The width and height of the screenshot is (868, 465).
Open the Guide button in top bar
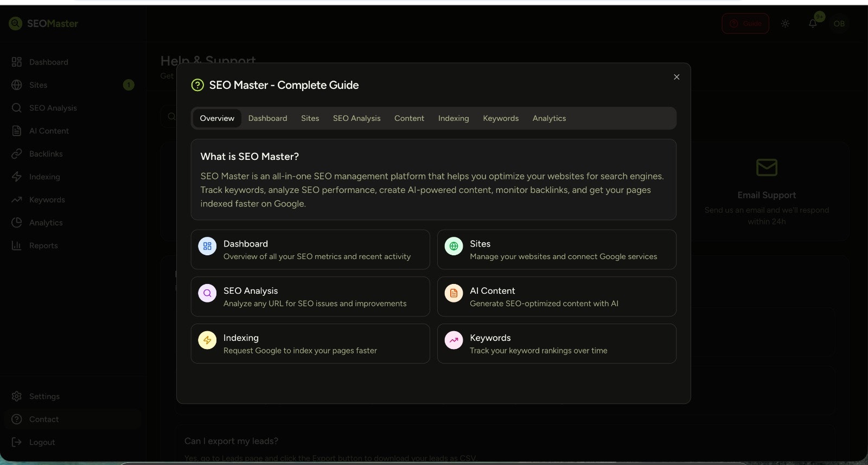coord(745,23)
